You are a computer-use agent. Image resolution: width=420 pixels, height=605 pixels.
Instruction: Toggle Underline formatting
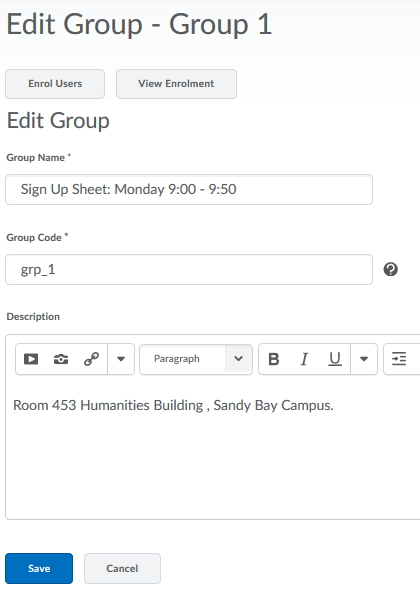point(335,359)
